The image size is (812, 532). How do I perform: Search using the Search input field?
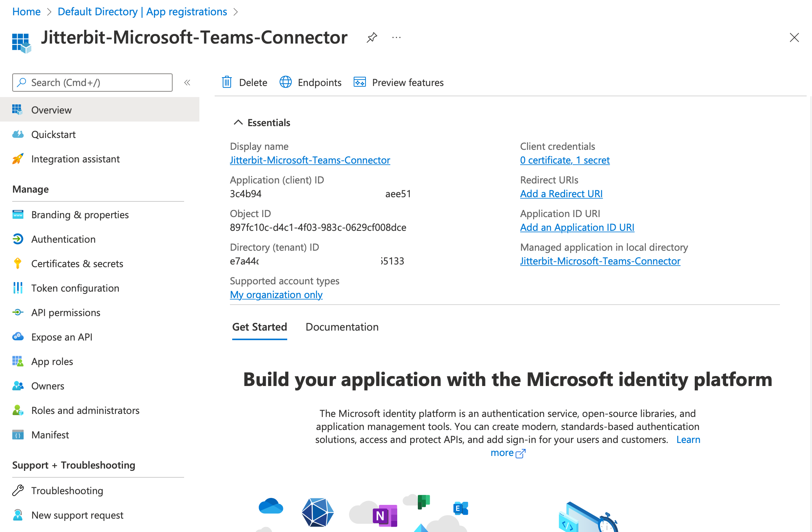click(x=92, y=82)
